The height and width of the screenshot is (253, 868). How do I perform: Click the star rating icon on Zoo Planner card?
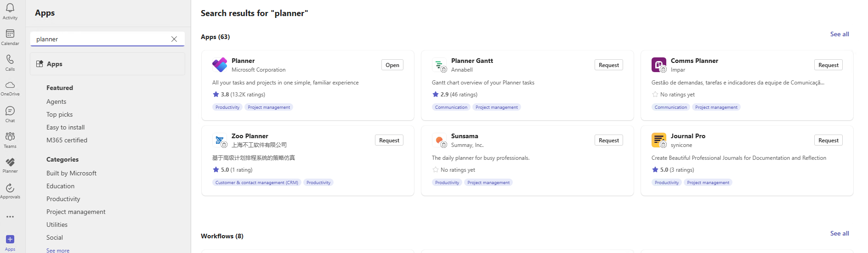click(216, 169)
